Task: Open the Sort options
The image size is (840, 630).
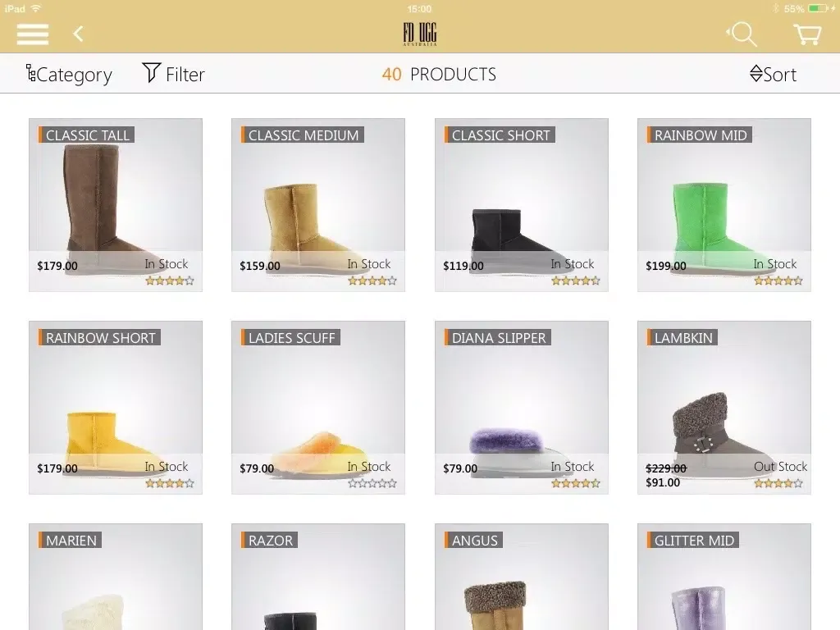Action: point(773,75)
